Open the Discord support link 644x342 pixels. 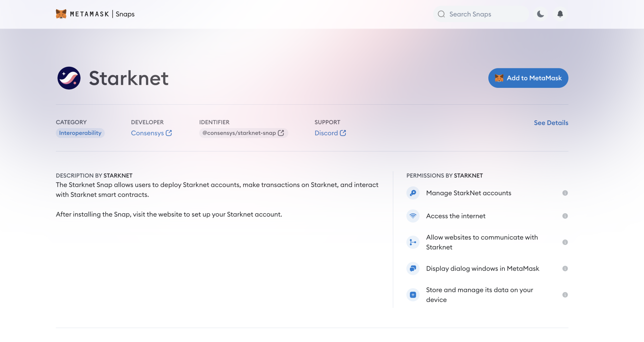pyautogui.click(x=326, y=133)
